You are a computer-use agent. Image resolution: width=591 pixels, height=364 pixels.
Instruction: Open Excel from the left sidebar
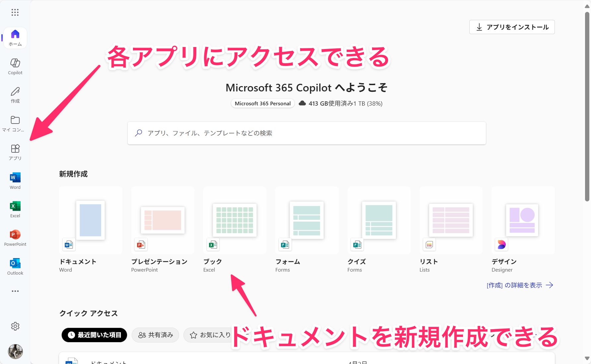(15, 209)
